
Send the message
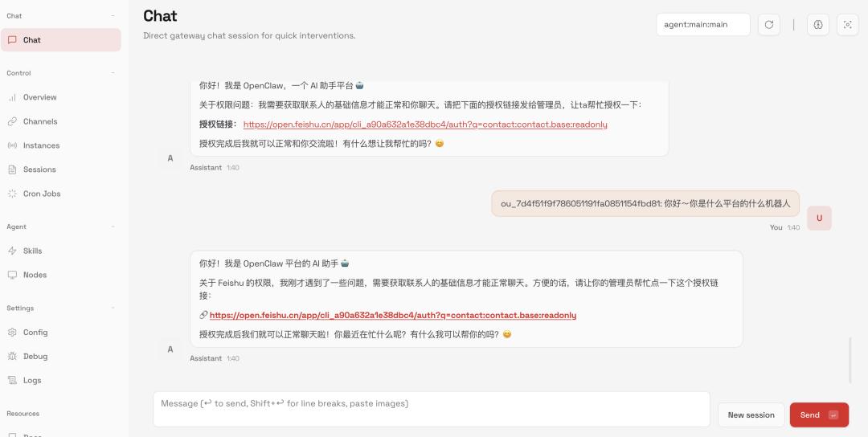(819, 415)
